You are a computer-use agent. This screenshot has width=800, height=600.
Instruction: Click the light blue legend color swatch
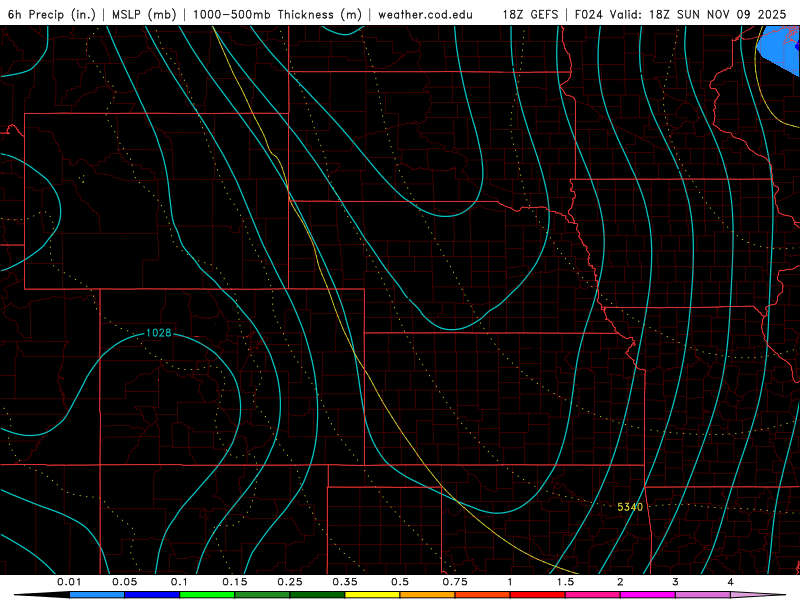tap(97, 595)
